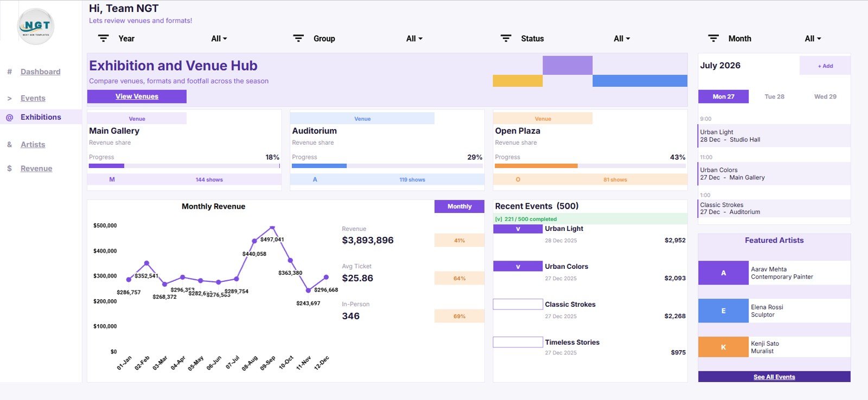Click the 64% avg ticket badge
Viewport: 868px width, 400px height.
point(459,278)
